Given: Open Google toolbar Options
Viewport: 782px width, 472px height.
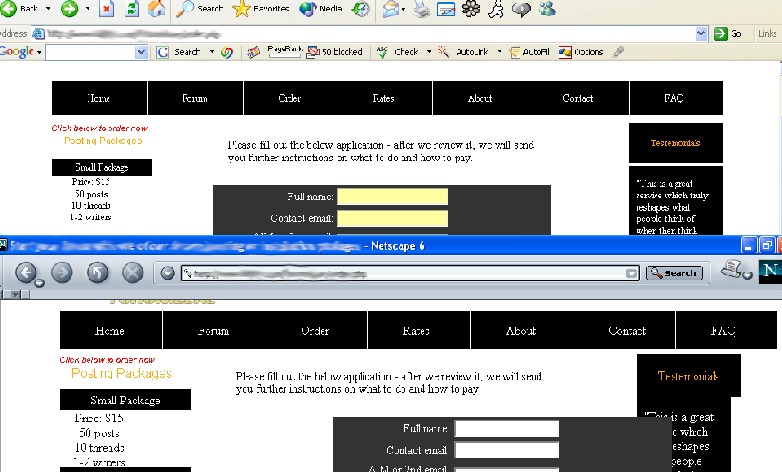Looking at the screenshot, I should [x=581, y=51].
